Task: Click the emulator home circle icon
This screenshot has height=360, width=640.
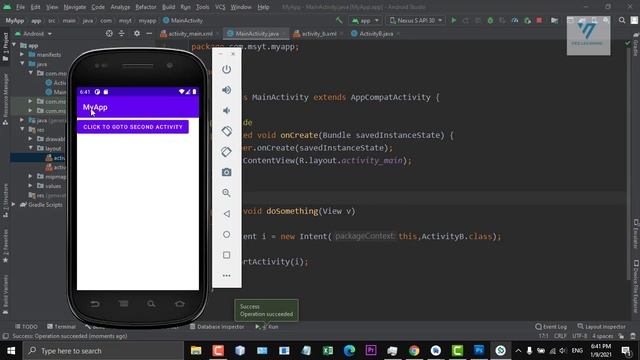Action: 227,234
